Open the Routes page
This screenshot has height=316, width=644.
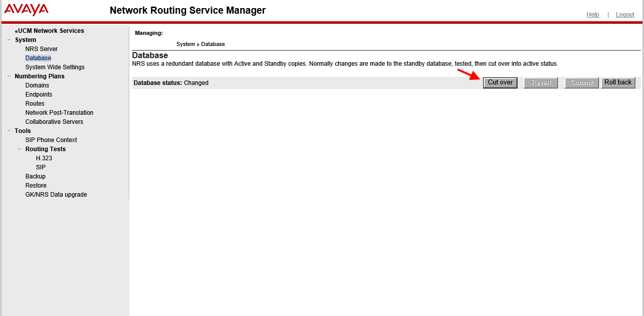pos(35,104)
